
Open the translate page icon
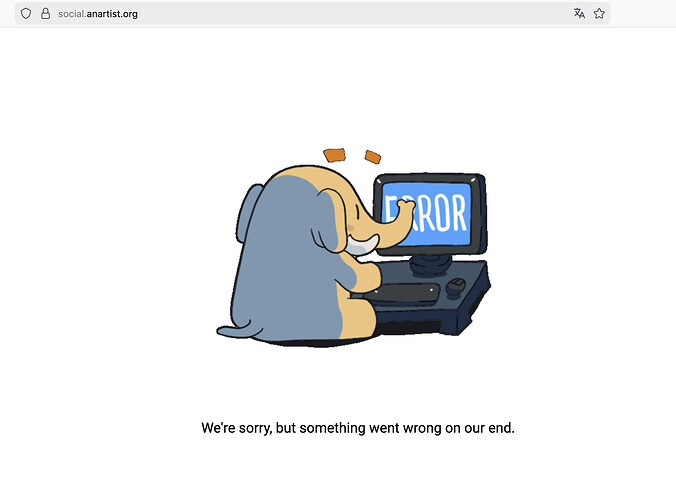[579, 14]
